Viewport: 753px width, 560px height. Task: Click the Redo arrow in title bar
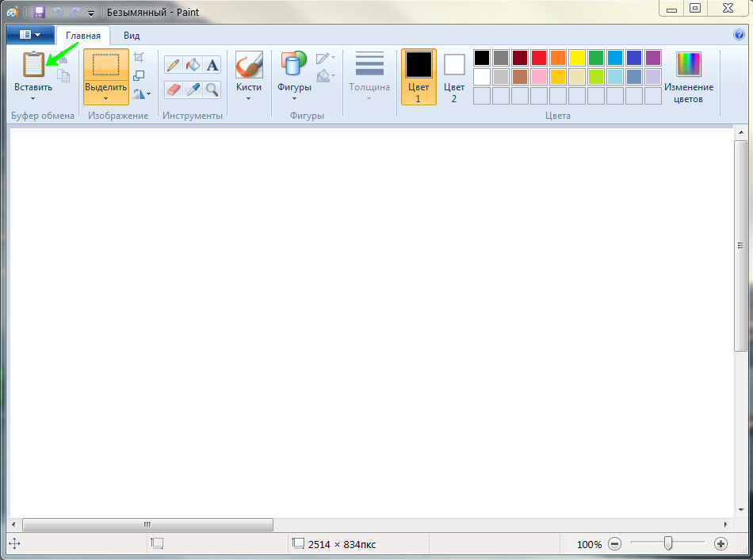(x=75, y=13)
